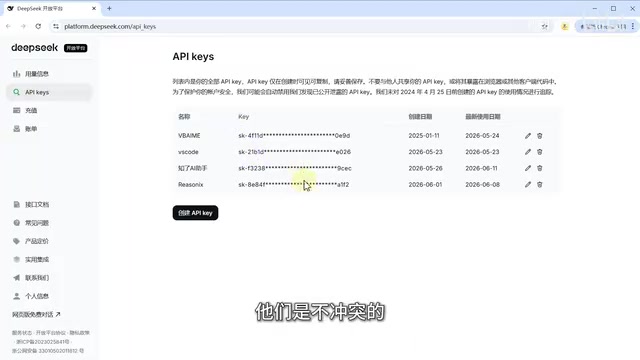Click the vscode name cell

pyautogui.click(x=188, y=152)
